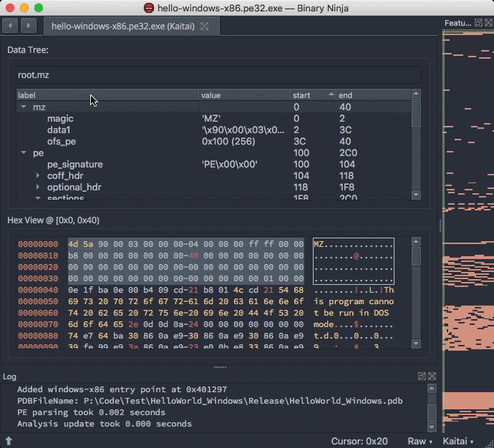Open the Raw view type dropdown
494x448 pixels.
[x=420, y=441]
